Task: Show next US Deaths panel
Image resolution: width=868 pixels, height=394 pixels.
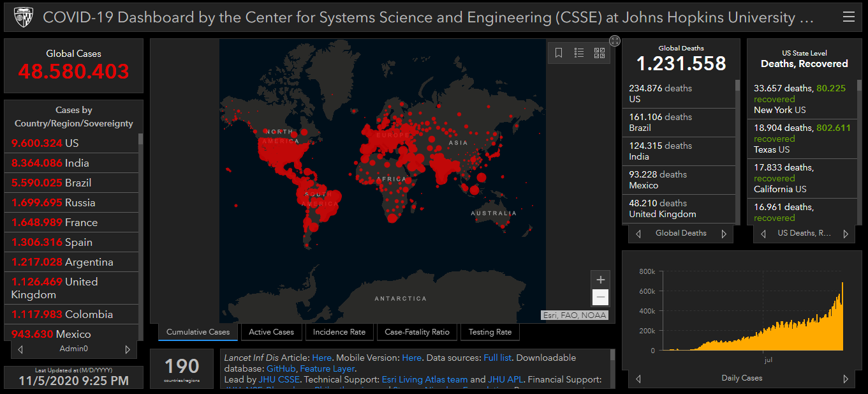Action: (x=846, y=234)
